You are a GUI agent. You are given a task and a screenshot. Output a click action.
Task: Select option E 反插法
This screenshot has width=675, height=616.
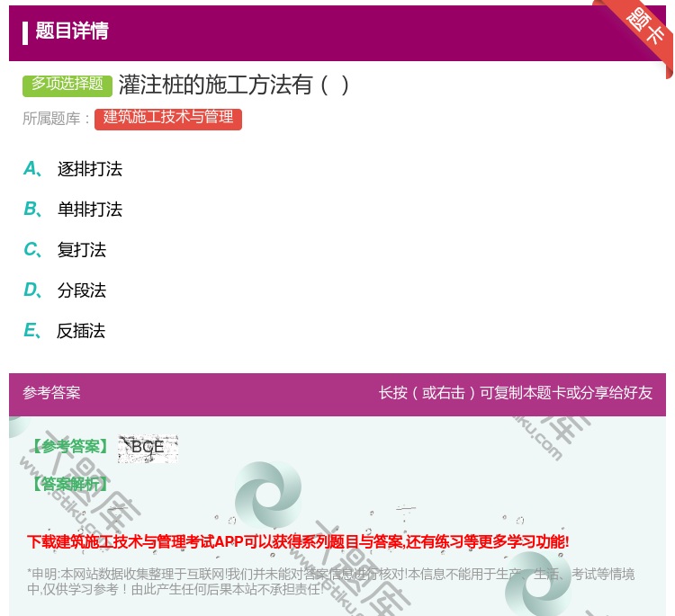click(65, 331)
